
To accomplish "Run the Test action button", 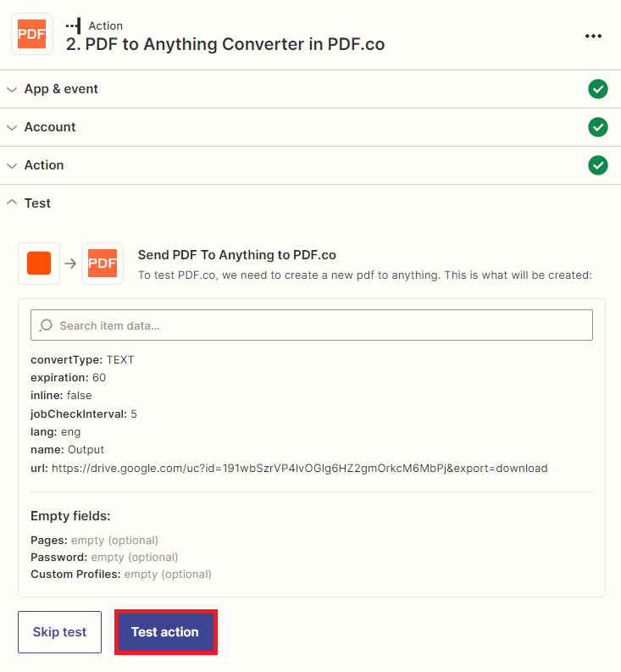I will coord(166,632).
